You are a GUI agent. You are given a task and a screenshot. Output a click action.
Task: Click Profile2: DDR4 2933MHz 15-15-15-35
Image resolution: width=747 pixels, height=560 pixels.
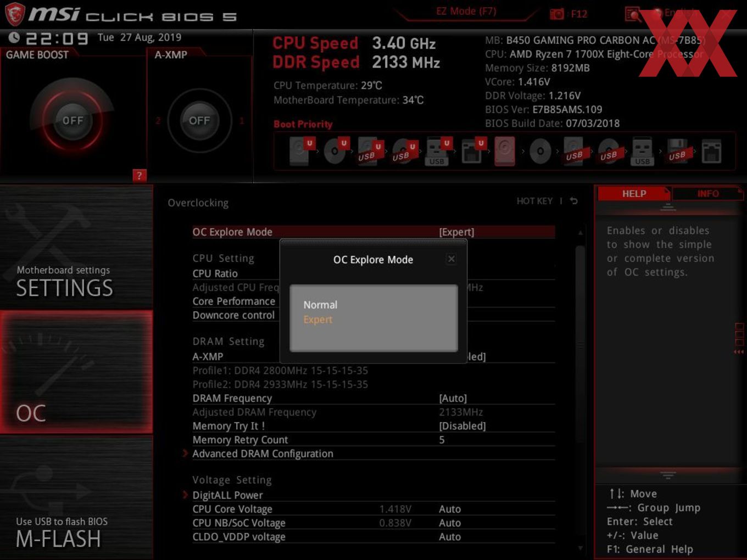coord(280,384)
